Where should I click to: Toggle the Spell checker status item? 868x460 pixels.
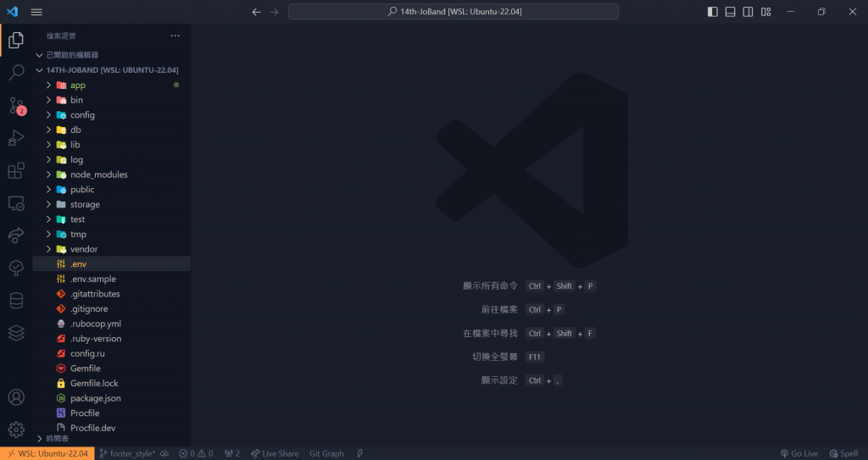[843, 454]
